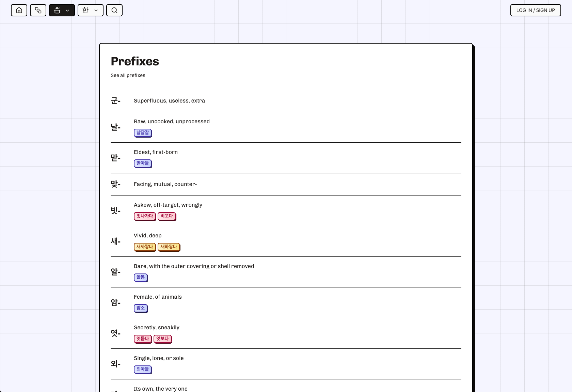This screenshot has width=572, height=392.
Task: Select the 비꼬다 word tag
Action: click(x=167, y=216)
